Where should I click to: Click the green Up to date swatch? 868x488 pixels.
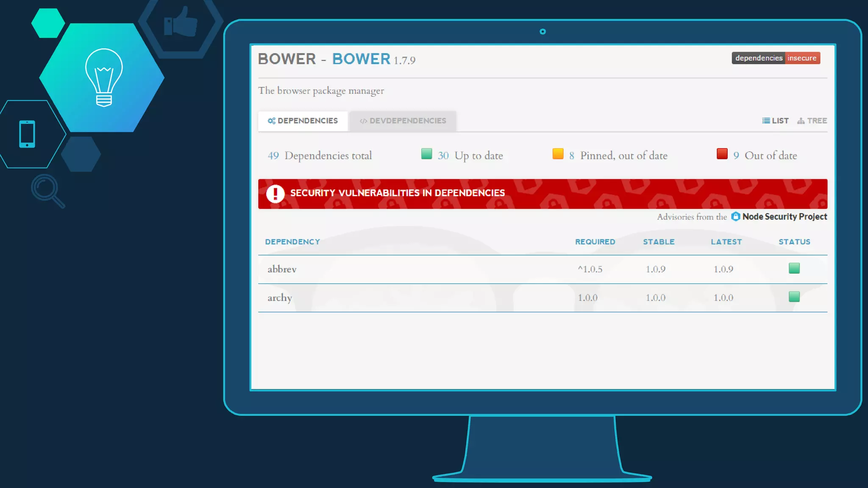tap(426, 154)
